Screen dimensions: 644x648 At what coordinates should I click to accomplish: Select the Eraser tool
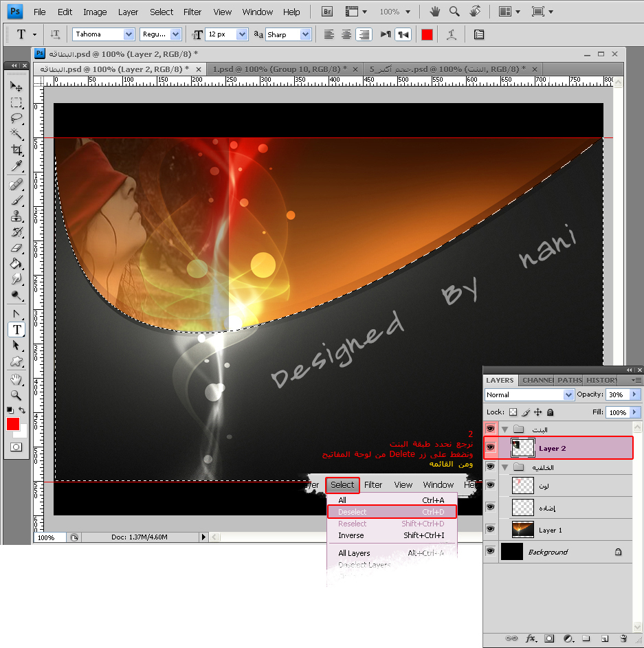click(16, 248)
